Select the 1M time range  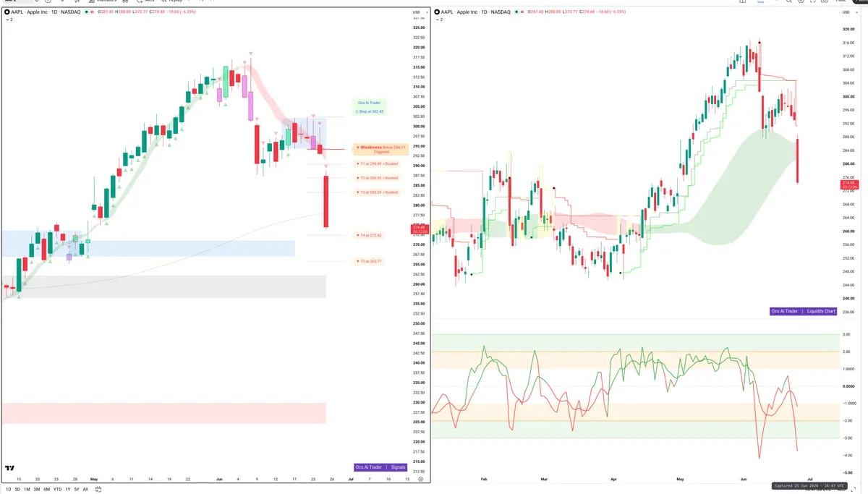click(27, 490)
